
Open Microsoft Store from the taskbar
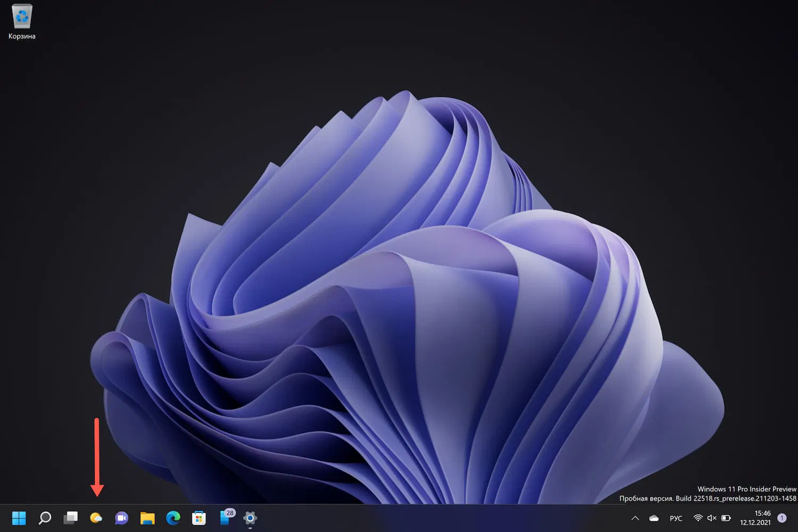point(199,518)
